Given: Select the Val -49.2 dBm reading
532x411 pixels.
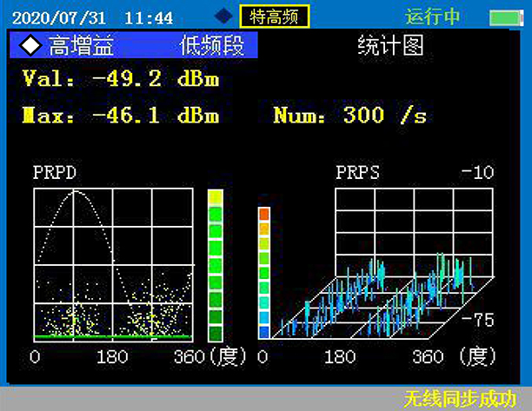Looking at the screenshot, I should 119,79.
